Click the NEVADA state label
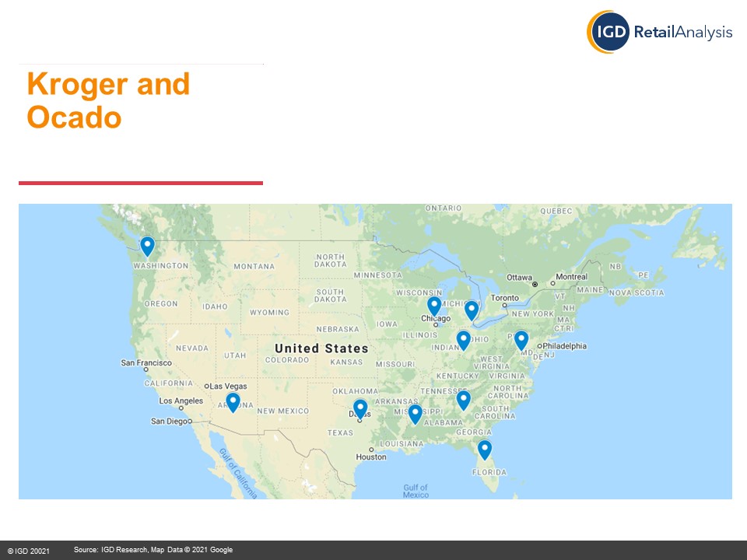This screenshot has width=747, height=560. (192, 348)
